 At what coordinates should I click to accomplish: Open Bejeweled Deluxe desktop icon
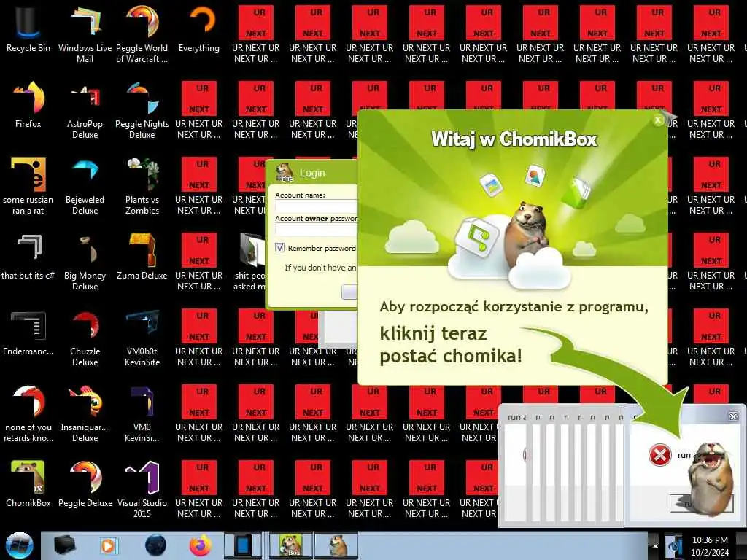pos(85,186)
